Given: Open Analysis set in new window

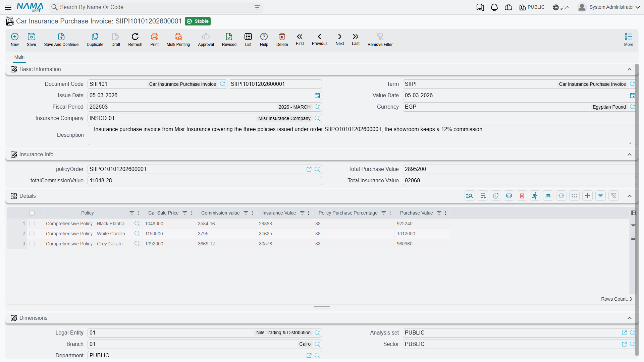Looking at the screenshot, I should pyautogui.click(x=624, y=333).
